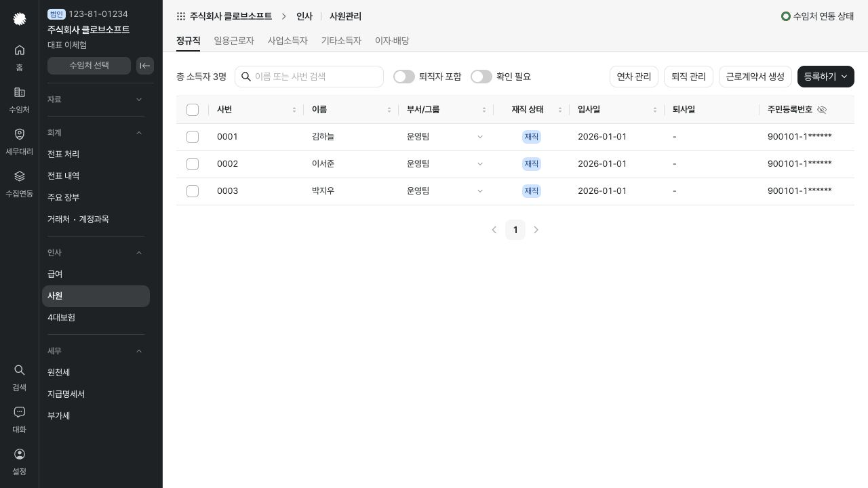Check the row checkbox for 이서준
The width and height of the screenshot is (868, 488).
pos(193,164)
